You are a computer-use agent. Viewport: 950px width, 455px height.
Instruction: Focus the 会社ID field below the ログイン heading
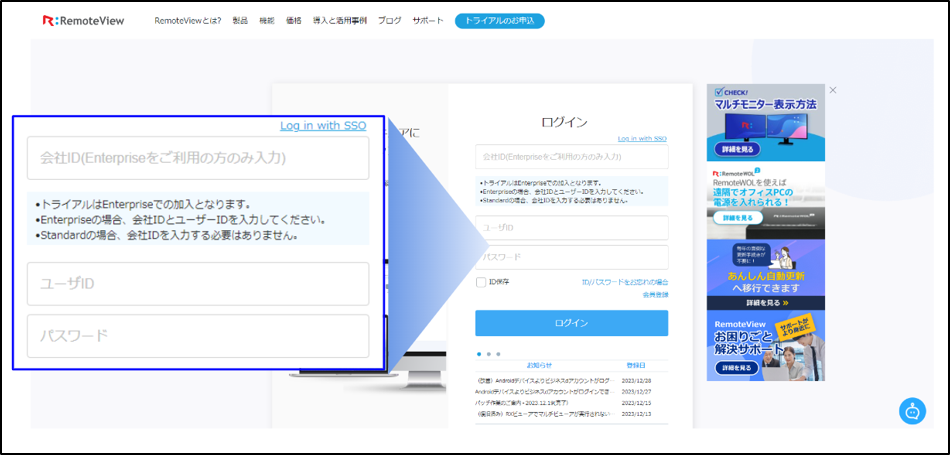point(571,156)
